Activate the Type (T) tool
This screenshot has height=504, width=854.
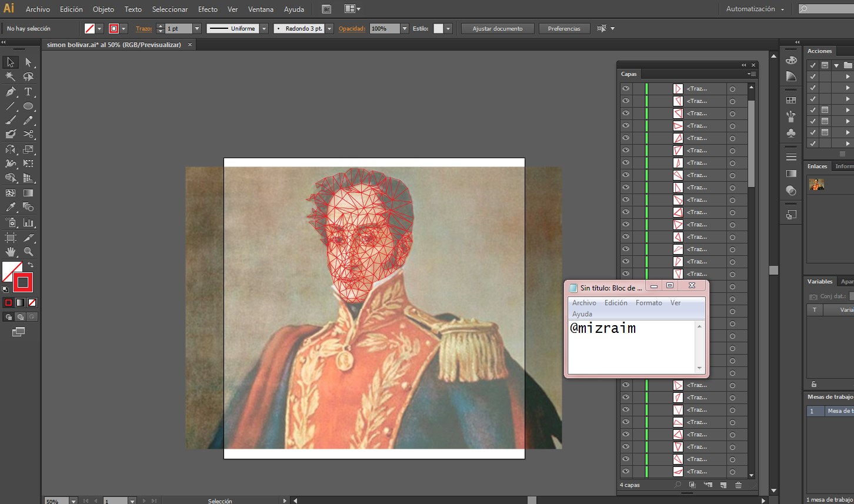pos(28,92)
